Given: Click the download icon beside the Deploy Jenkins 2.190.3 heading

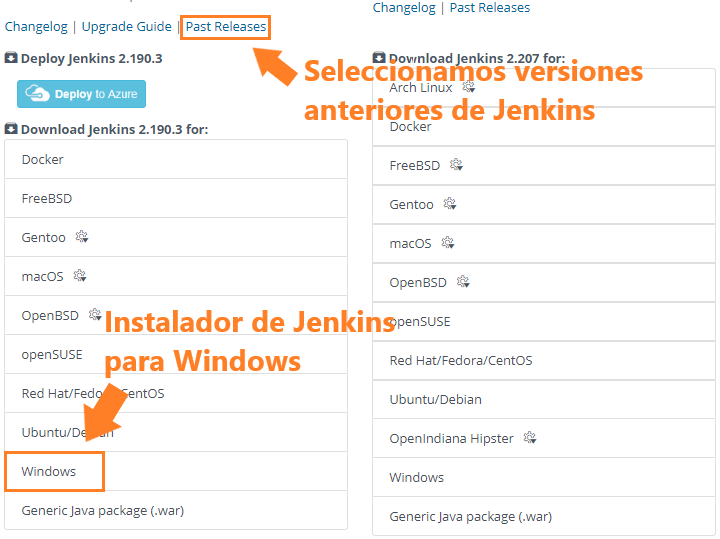Looking at the screenshot, I should [x=11, y=58].
